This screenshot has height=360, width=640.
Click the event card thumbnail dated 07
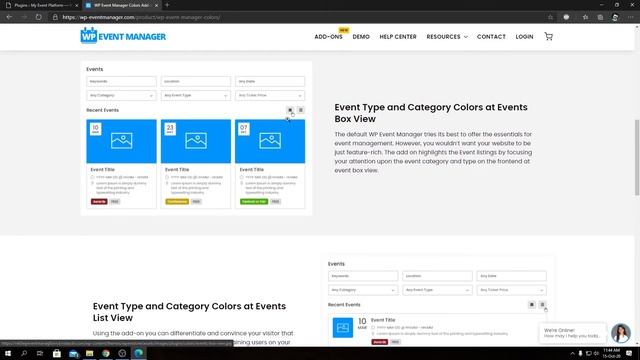coord(270,141)
